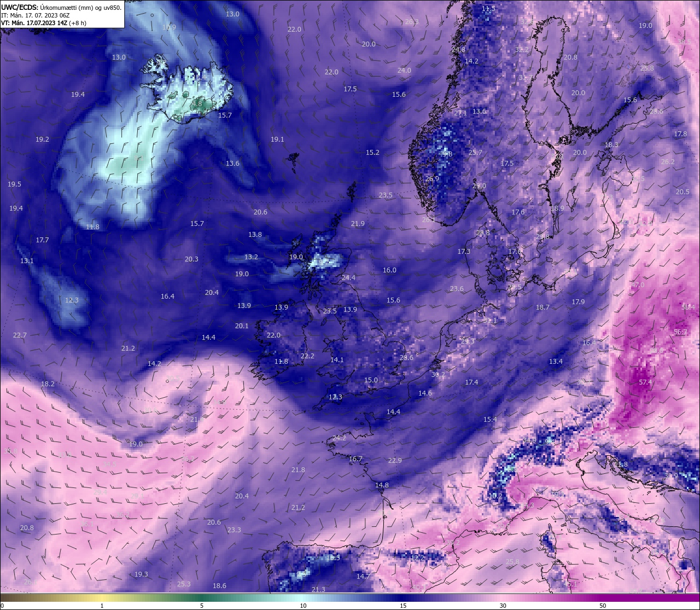Click the 15.4 value label

(x=490, y=420)
